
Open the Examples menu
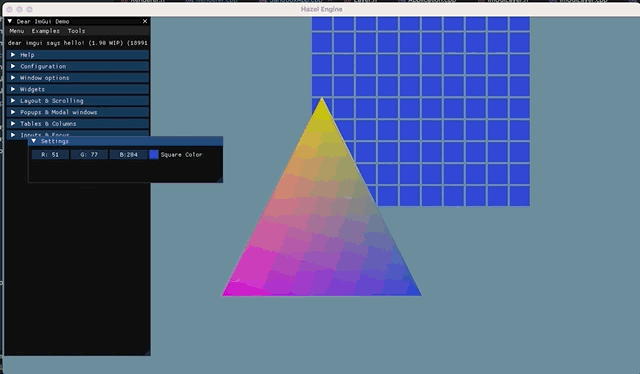[46, 31]
